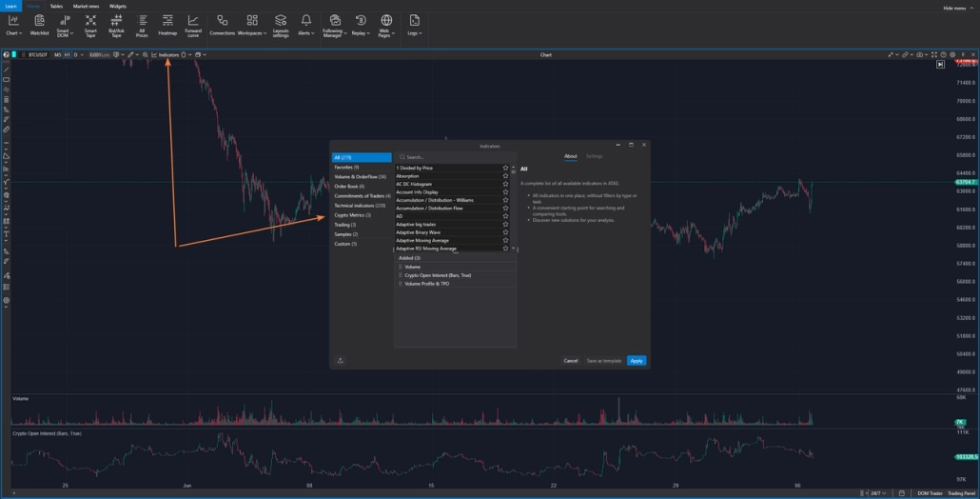
Task: Click the indicator Search field
Action: (457, 157)
